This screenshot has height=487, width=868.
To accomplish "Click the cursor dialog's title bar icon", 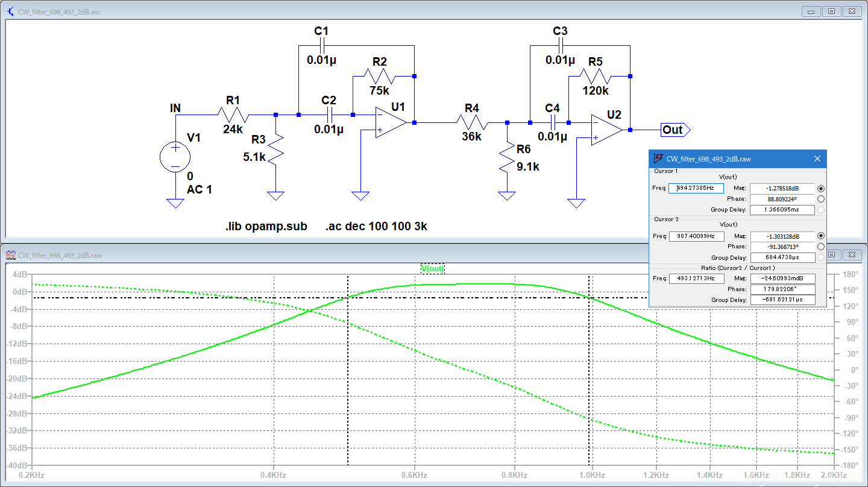I will tap(658, 159).
